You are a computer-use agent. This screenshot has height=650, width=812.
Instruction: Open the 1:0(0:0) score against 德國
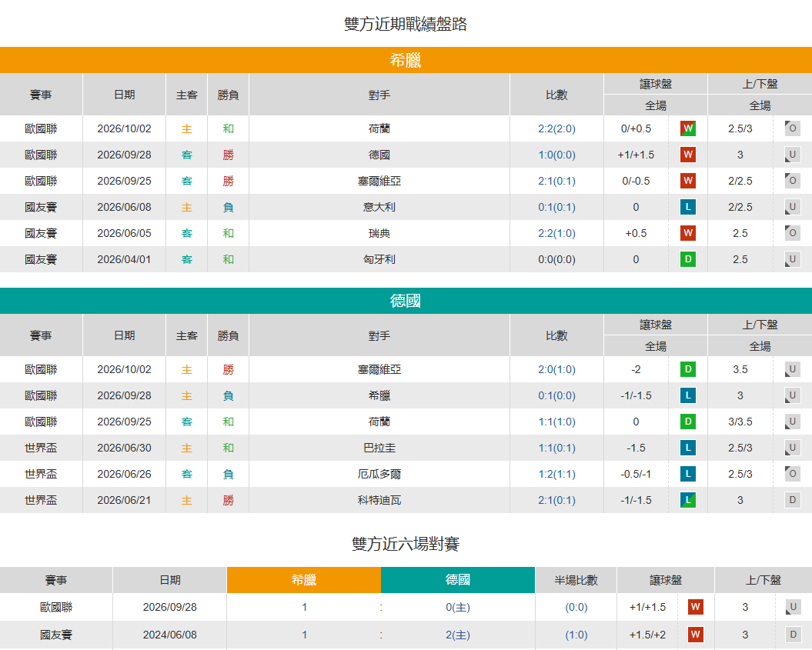[556, 155]
